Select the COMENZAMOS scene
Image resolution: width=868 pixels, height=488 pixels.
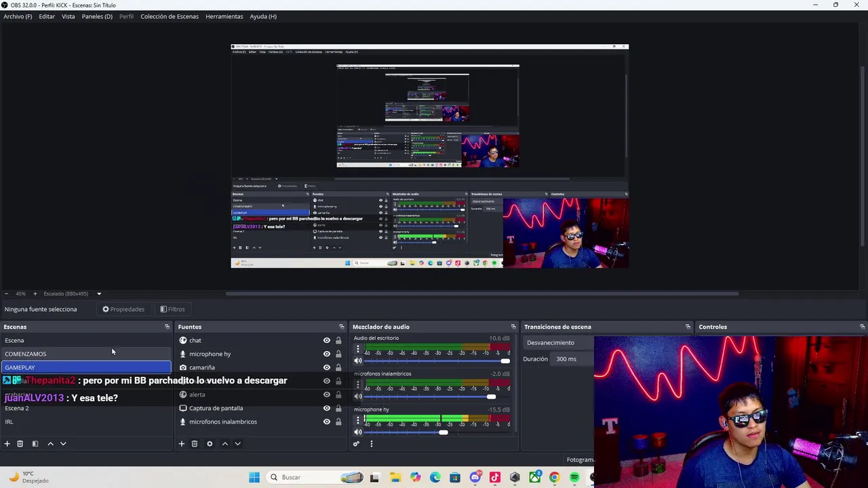(x=86, y=354)
